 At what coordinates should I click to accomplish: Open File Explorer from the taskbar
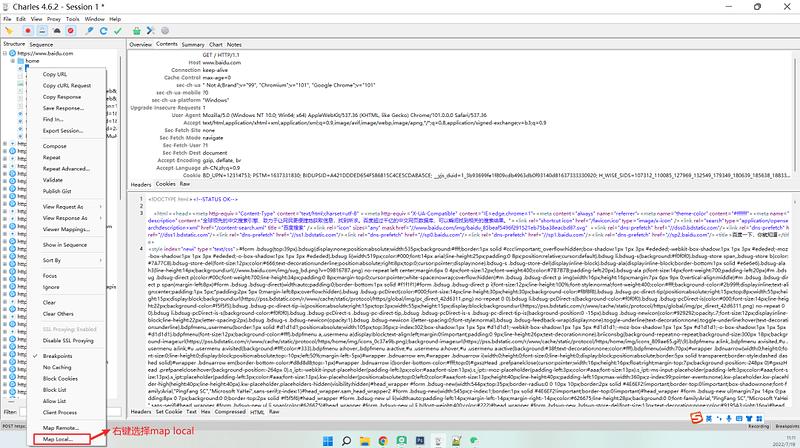click(365, 440)
